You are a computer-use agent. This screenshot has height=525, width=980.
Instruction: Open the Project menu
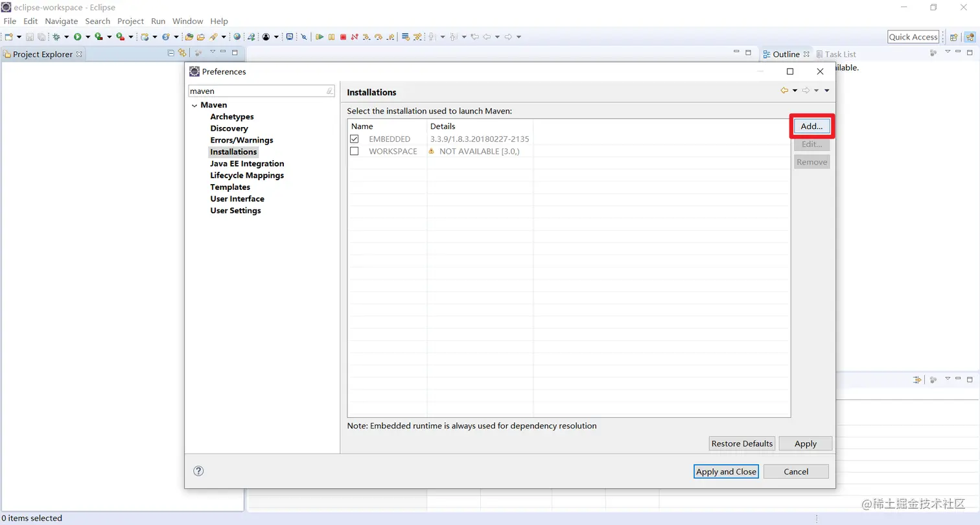point(130,21)
